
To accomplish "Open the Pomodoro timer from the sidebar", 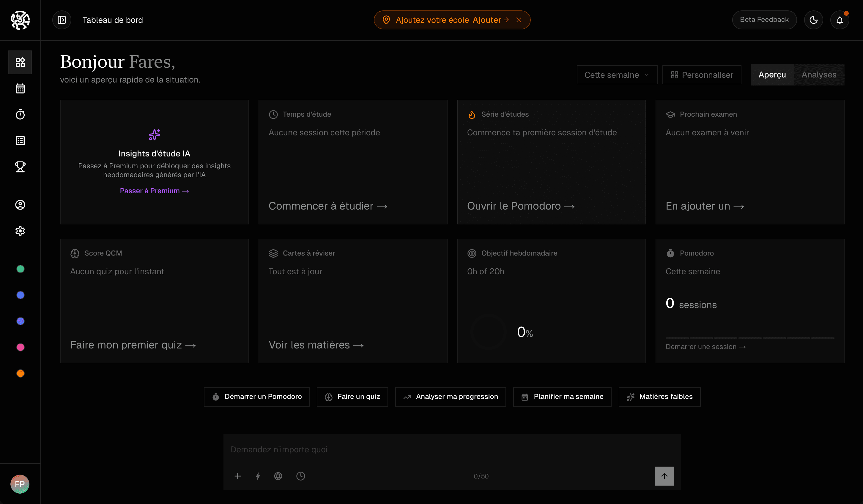I will click(x=20, y=114).
